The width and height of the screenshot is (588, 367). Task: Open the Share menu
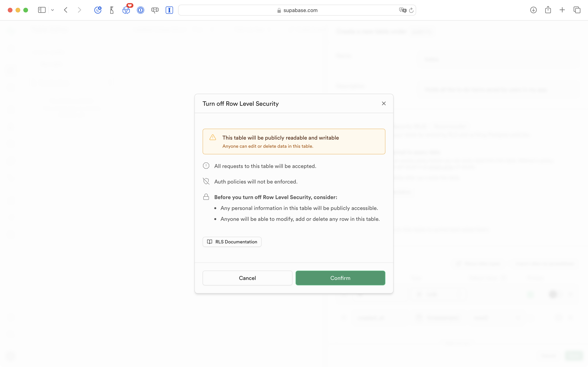[548, 10]
